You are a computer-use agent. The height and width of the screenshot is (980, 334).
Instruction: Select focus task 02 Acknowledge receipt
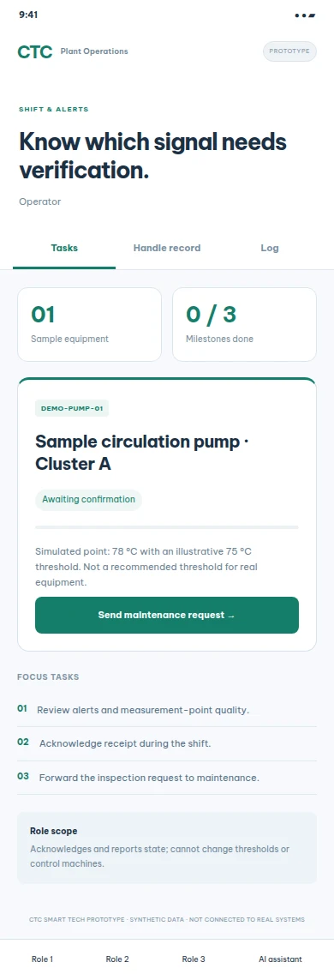point(167,743)
